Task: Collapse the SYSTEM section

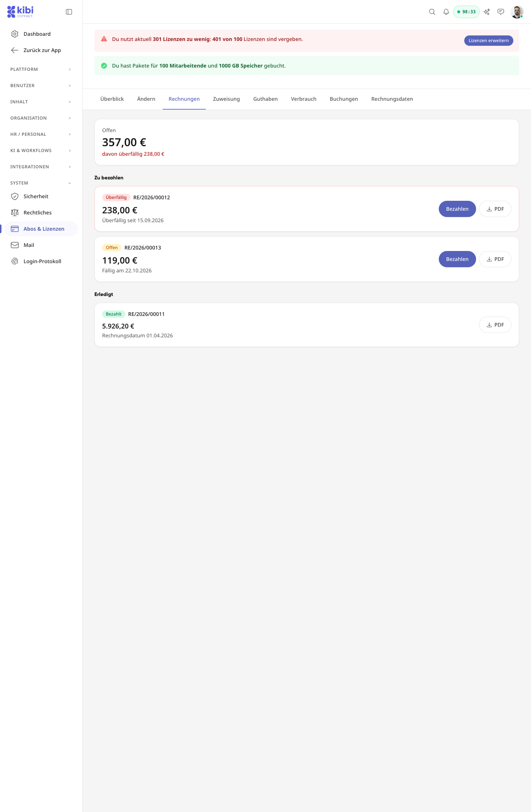Action: 41,183
